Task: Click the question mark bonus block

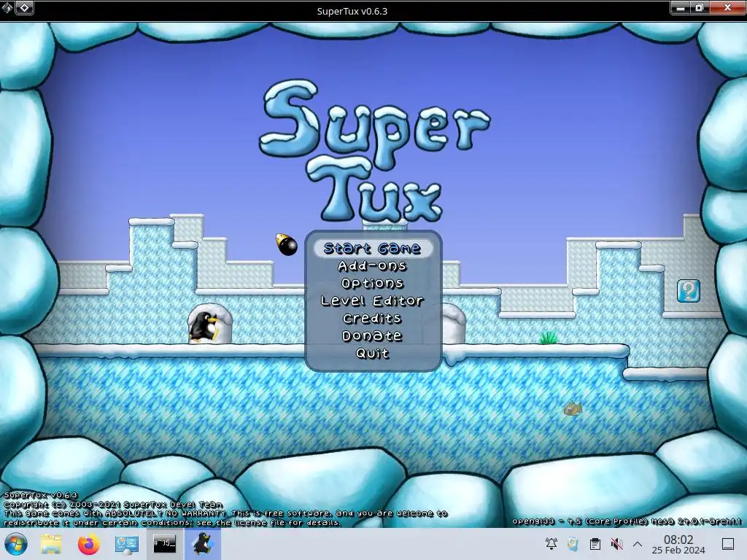Action: [x=689, y=291]
